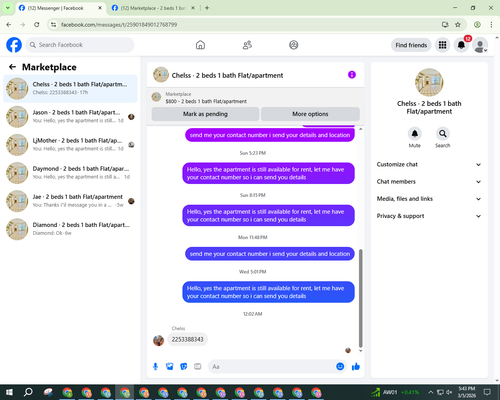Screen dimensions: 500x400
Task: Reload the page
Action: click(37, 25)
